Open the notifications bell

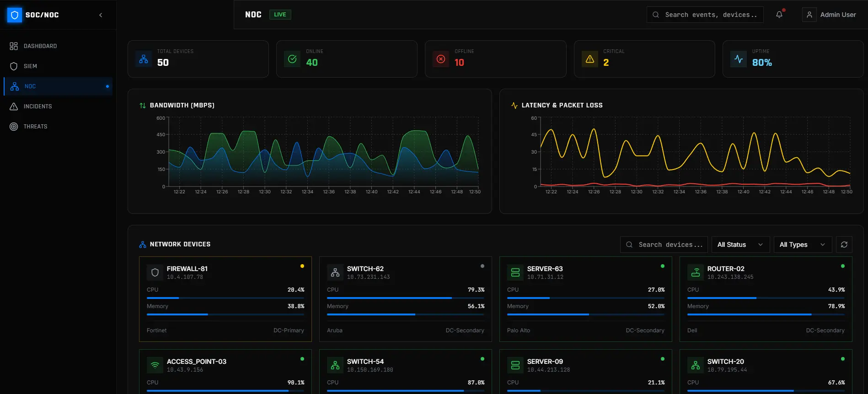pos(779,15)
